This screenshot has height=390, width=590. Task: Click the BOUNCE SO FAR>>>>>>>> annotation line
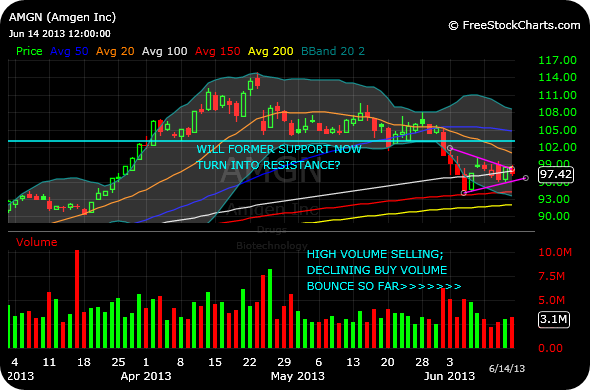click(x=384, y=286)
